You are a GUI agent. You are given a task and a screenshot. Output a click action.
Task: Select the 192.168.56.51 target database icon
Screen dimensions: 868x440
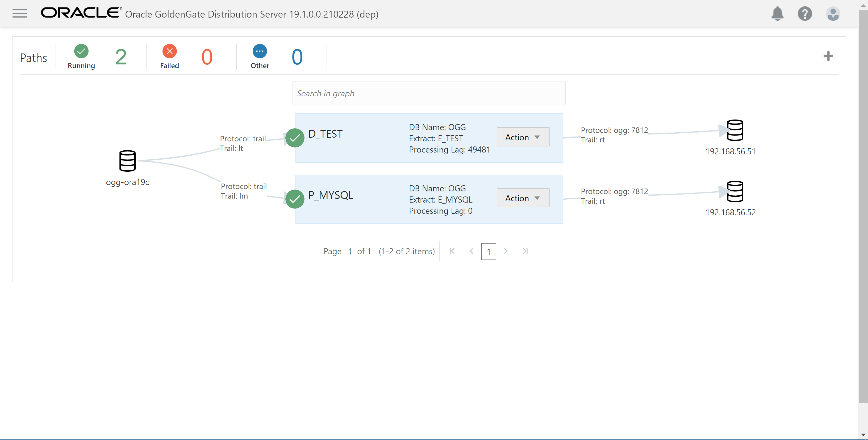735,130
